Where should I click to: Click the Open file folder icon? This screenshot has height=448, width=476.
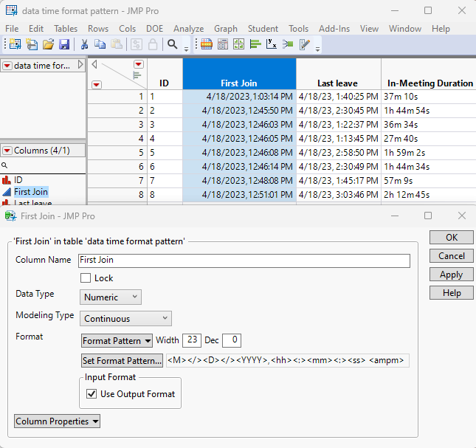(x=48, y=44)
